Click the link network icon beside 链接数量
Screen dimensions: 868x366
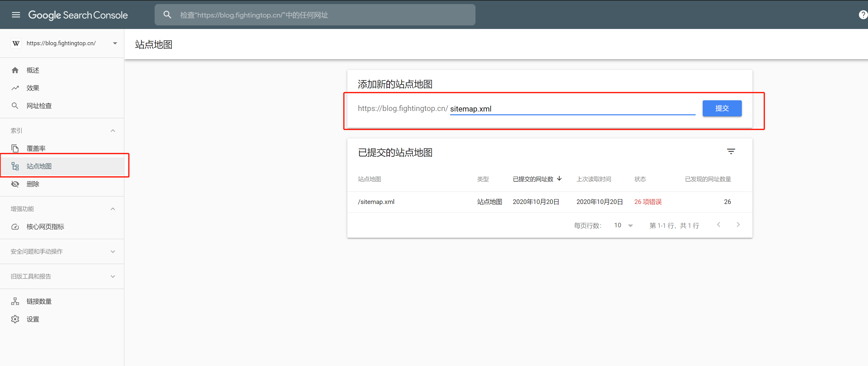tap(15, 301)
